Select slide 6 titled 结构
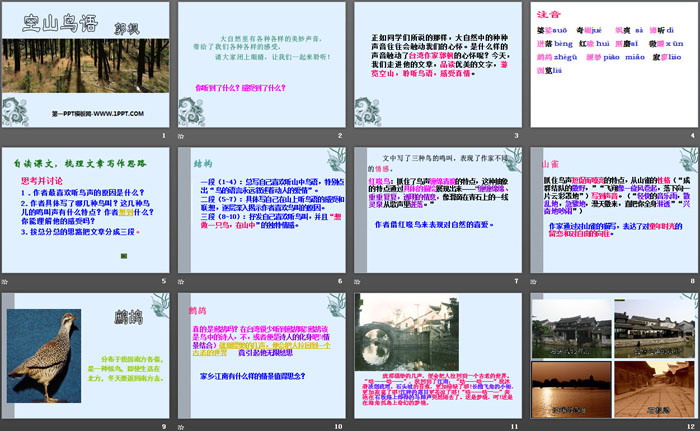700x431 pixels. click(x=262, y=210)
